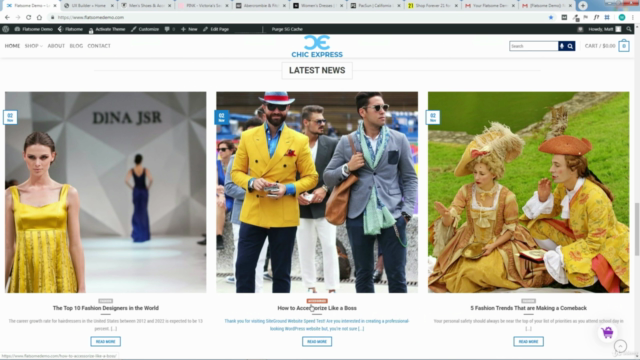Viewport: 640px width, 360px height.
Task: Open the Accessorize Like a Boss image
Action: tap(317, 192)
